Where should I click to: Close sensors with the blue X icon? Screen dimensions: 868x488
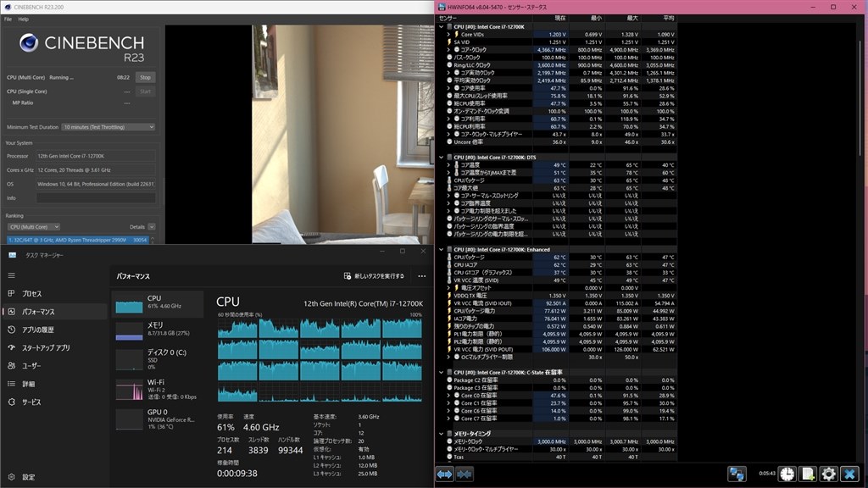pyautogui.click(x=849, y=474)
